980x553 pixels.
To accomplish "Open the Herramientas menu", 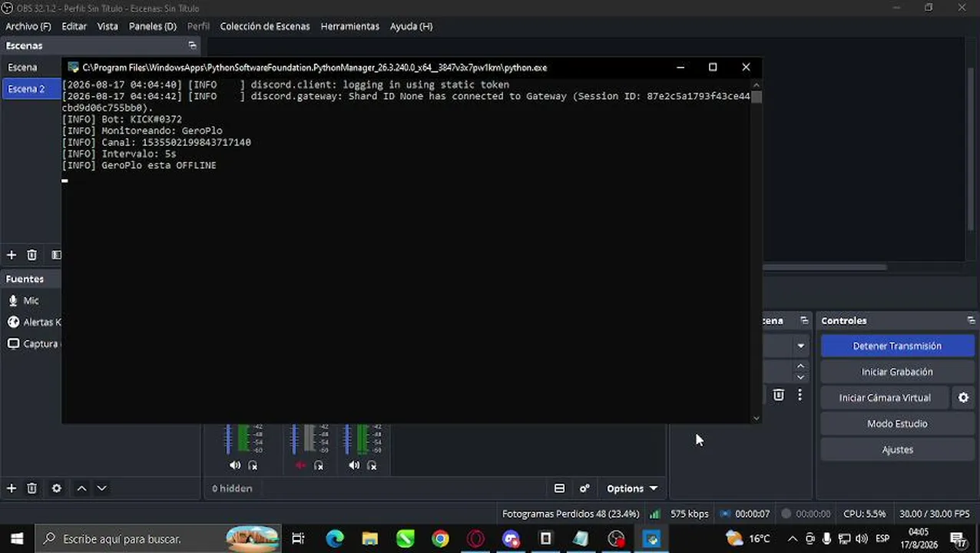I will (x=350, y=26).
